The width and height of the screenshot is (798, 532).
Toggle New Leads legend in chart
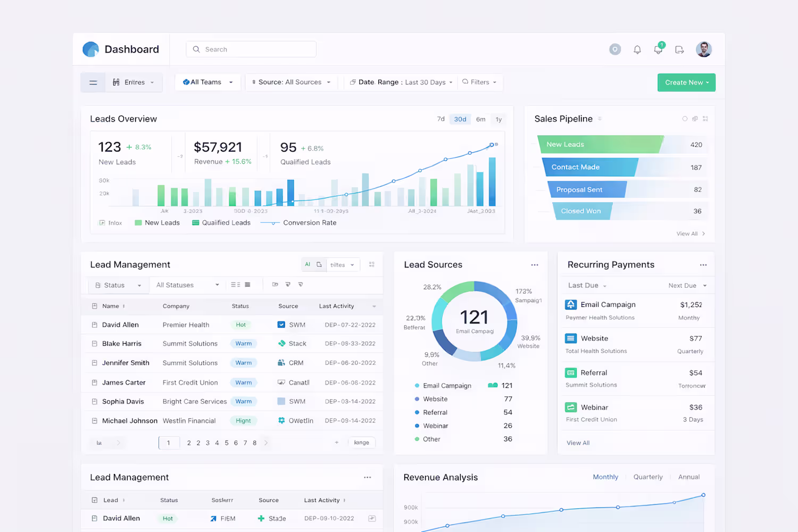pos(157,223)
